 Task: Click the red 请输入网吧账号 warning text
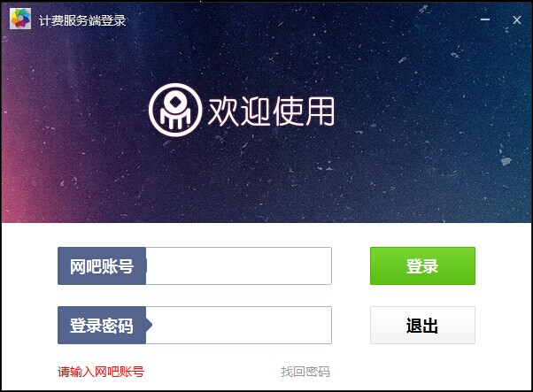[x=101, y=372]
